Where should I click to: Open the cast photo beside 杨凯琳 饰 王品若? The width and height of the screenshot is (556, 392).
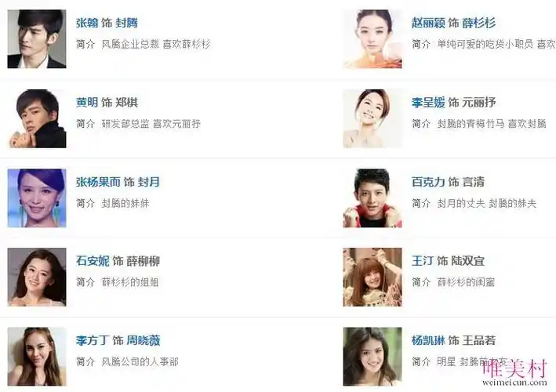pyautogui.click(x=372, y=357)
